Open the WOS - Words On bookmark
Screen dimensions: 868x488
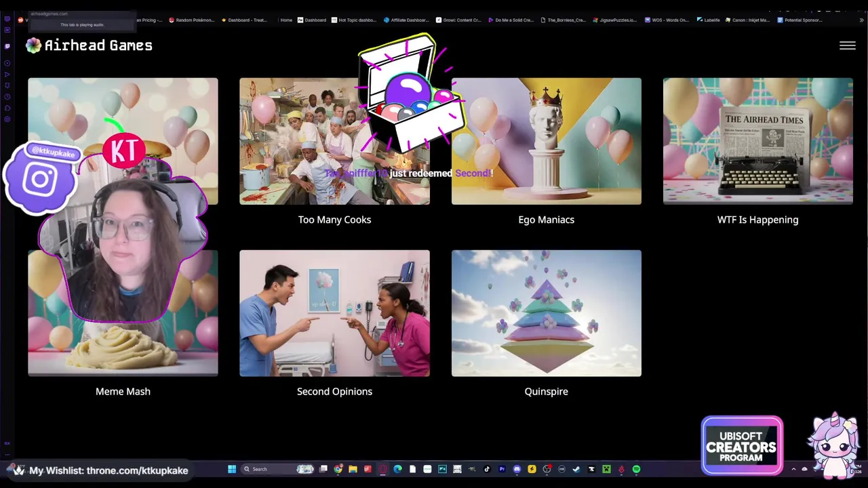667,20
